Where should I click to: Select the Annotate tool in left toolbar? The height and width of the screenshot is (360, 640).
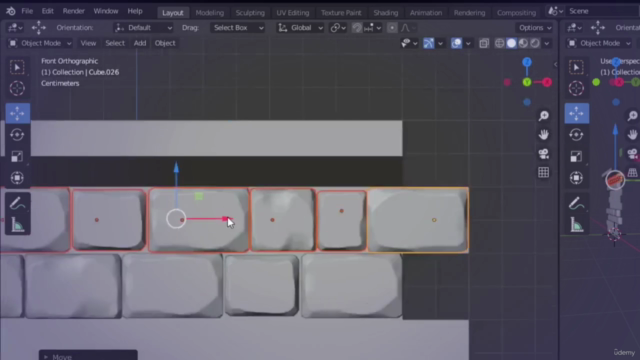pyautogui.click(x=17, y=203)
